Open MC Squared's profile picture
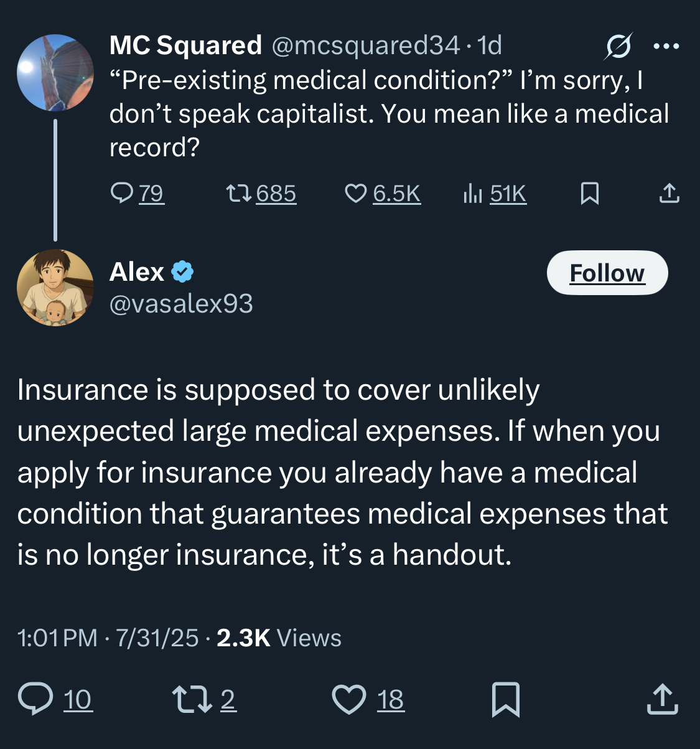 (55, 73)
